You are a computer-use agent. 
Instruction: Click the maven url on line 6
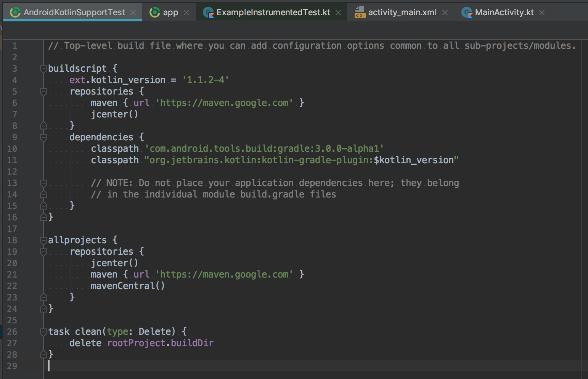[224, 103]
